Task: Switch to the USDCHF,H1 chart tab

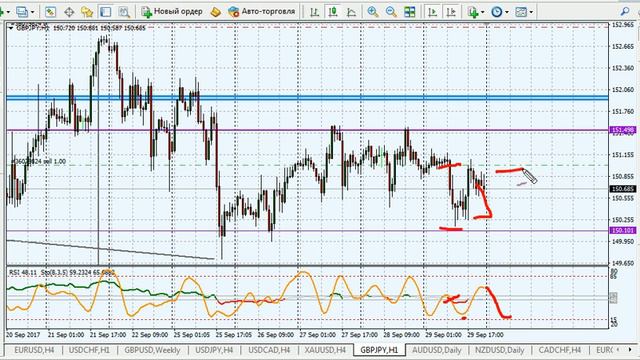Action: point(89,350)
